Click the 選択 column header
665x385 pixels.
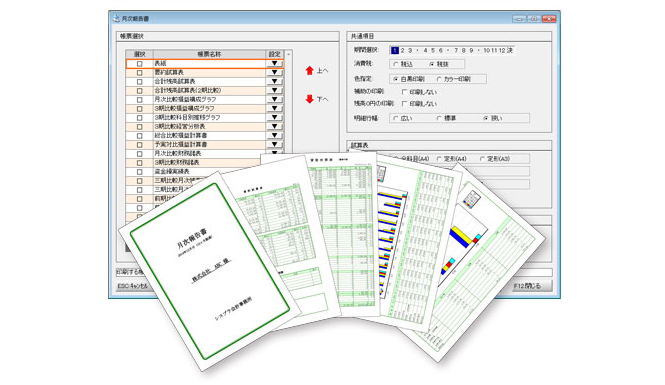pyautogui.click(x=139, y=54)
